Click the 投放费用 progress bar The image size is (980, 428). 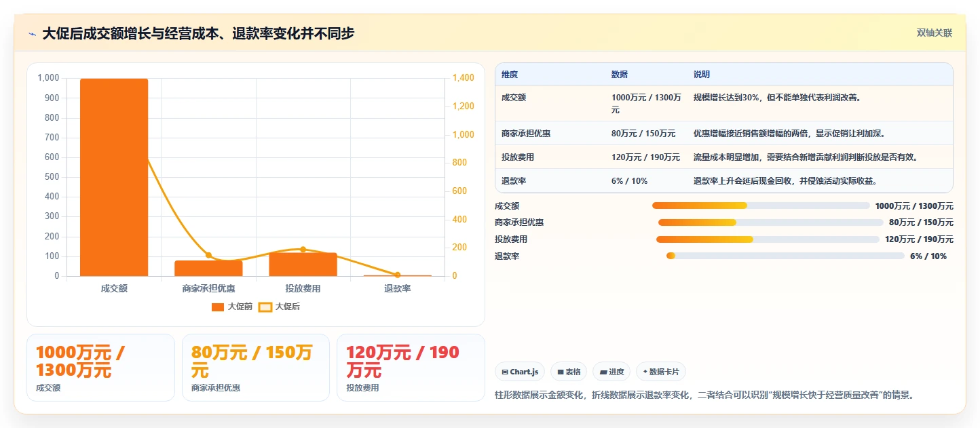click(768, 239)
